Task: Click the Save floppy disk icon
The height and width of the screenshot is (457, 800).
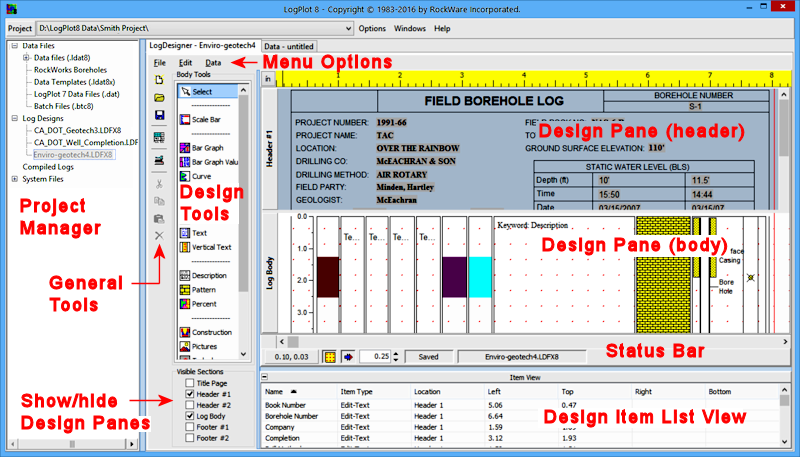Action: coord(160,116)
